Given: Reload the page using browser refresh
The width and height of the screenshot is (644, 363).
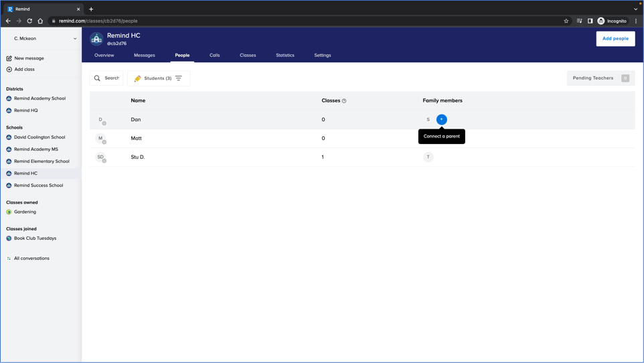Looking at the screenshot, I should [x=29, y=21].
